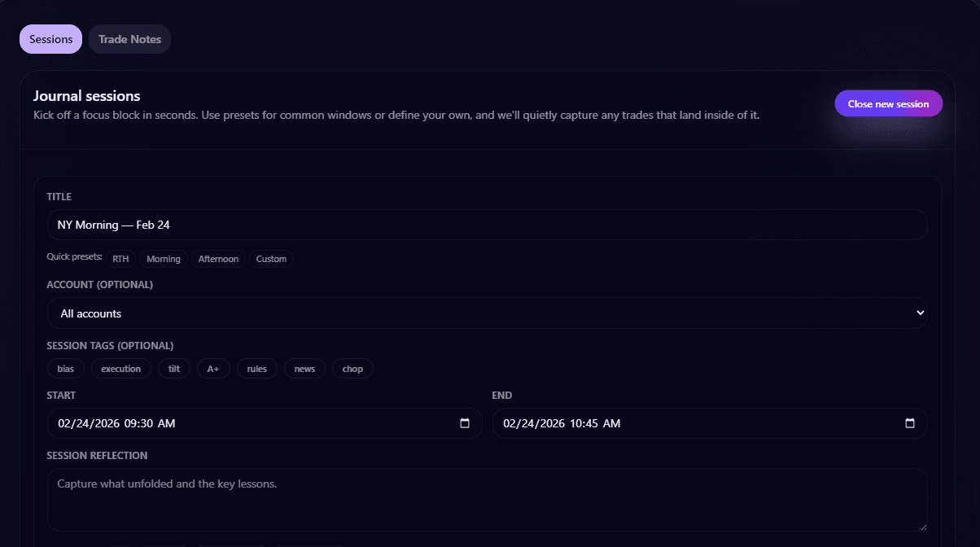This screenshot has height=547, width=980.
Task: Toggle the bias session tag
Action: point(65,368)
